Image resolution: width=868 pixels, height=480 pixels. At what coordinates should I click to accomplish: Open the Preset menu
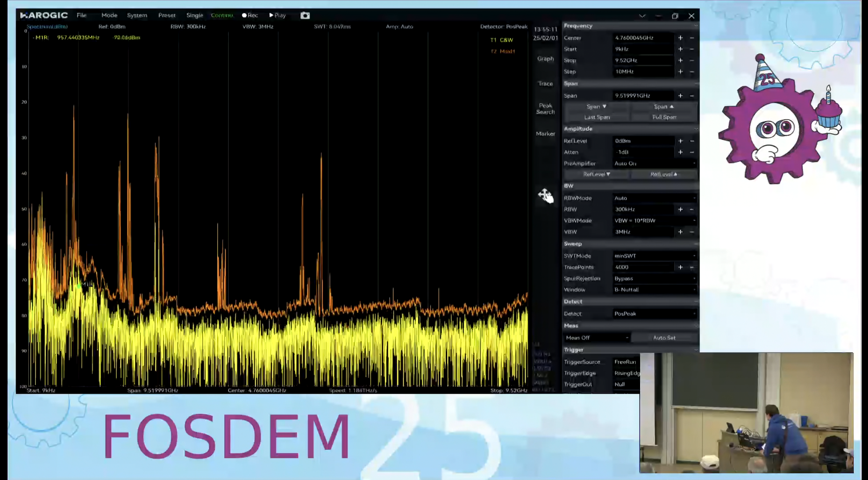(x=167, y=15)
